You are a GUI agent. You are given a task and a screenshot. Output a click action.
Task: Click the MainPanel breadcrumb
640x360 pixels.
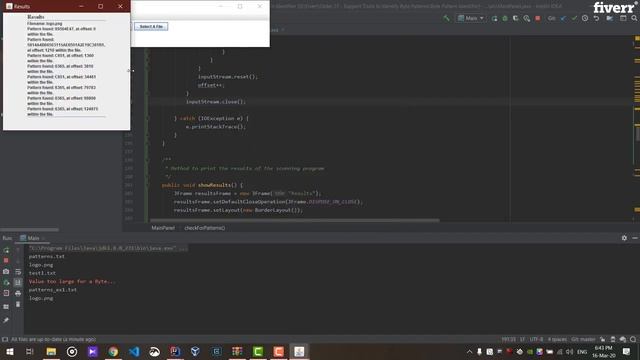pyautogui.click(x=163, y=228)
